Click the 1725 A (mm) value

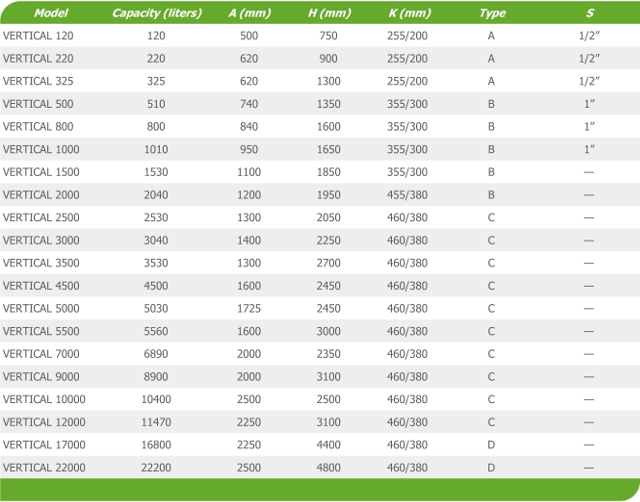pos(249,308)
